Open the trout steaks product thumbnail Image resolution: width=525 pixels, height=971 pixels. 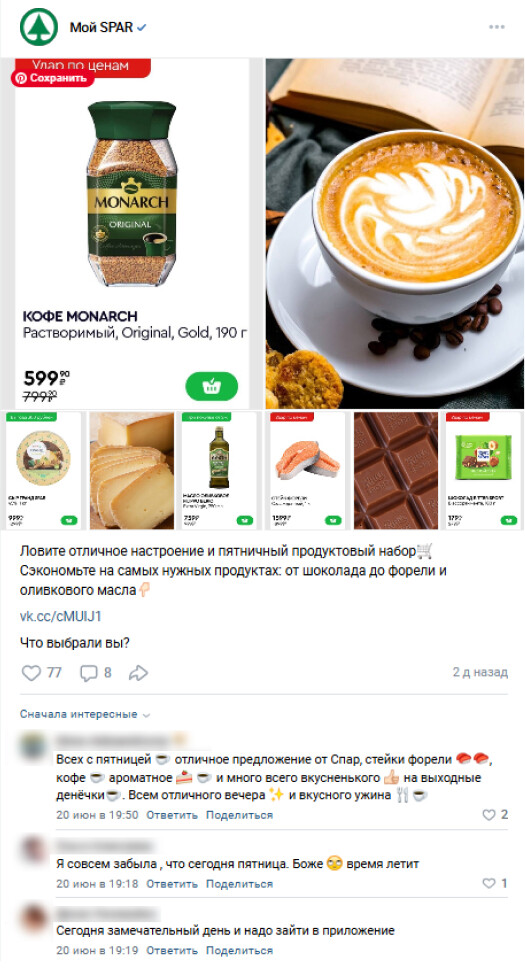tap(307, 471)
